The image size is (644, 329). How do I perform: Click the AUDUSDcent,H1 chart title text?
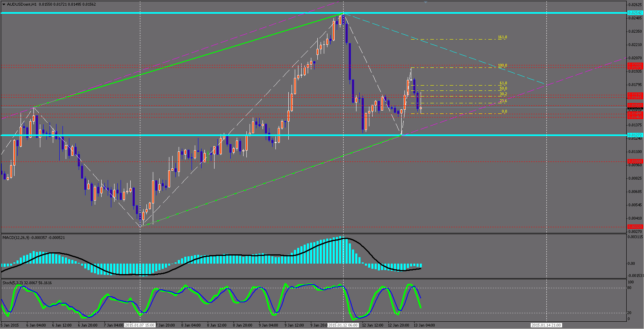22,4
